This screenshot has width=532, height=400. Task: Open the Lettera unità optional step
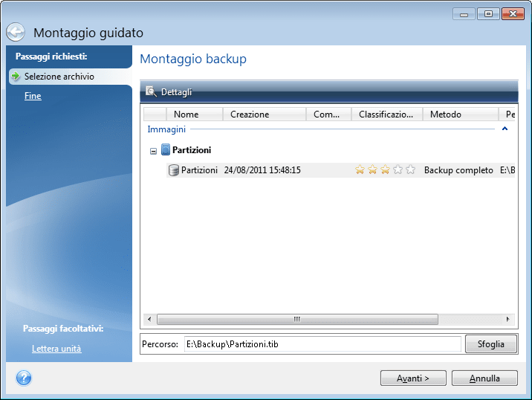coord(56,349)
